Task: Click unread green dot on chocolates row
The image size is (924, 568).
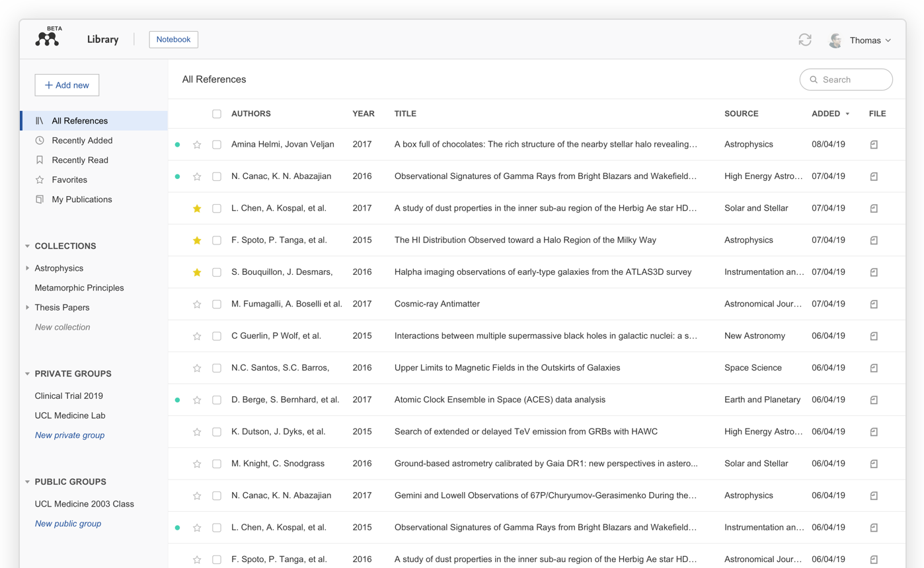Action: [177, 145]
